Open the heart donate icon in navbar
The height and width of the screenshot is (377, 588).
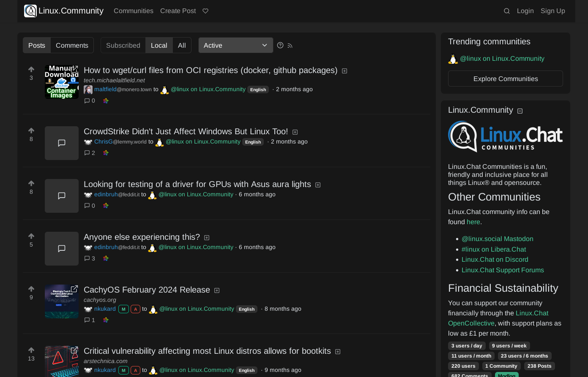click(205, 11)
